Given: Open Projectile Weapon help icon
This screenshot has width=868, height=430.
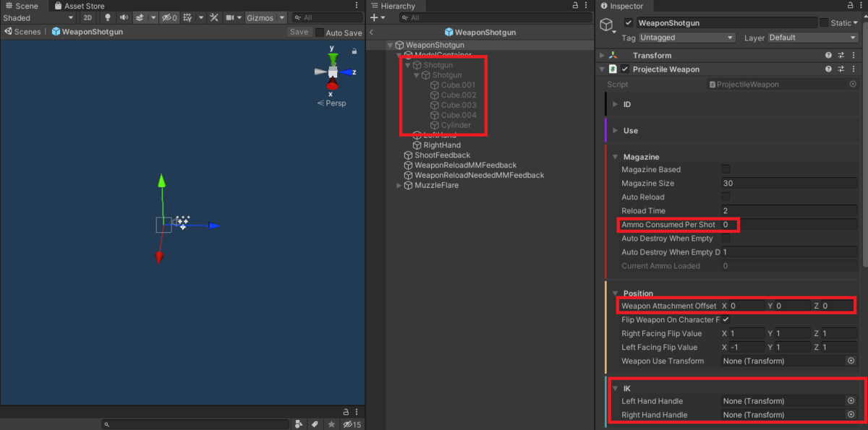Looking at the screenshot, I should (829, 69).
